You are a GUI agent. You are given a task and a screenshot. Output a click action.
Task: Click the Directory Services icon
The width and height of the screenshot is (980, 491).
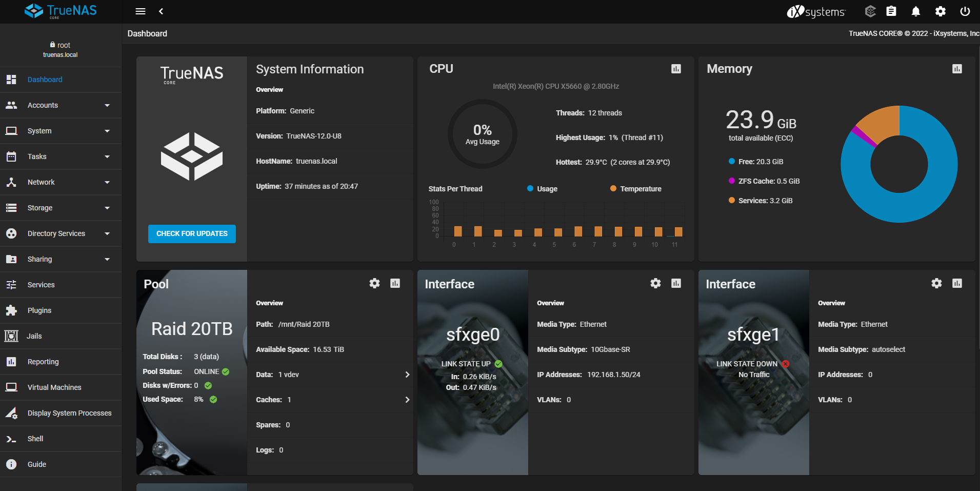(x=11, y=233)
